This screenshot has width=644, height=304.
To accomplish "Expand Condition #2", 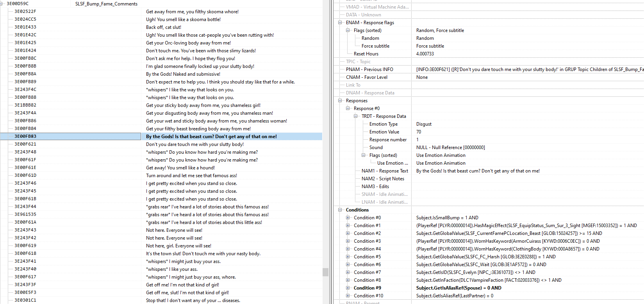I will 348,233.
